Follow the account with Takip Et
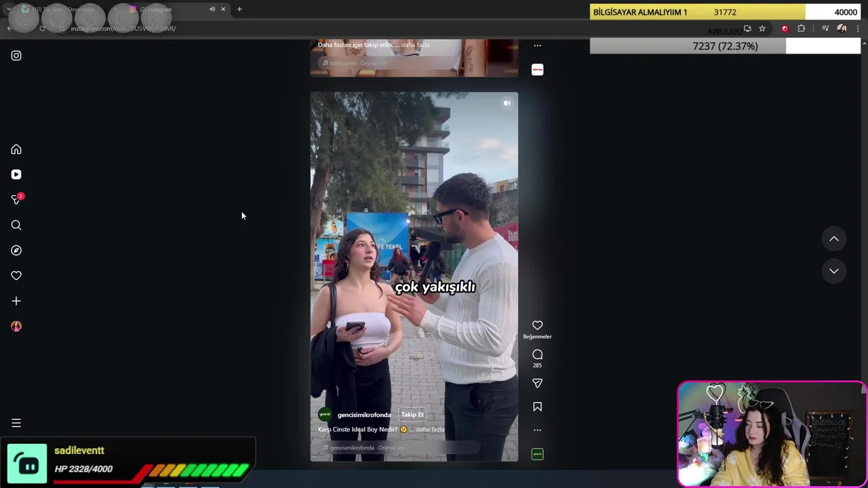868x488 pixels. point(412,415)
